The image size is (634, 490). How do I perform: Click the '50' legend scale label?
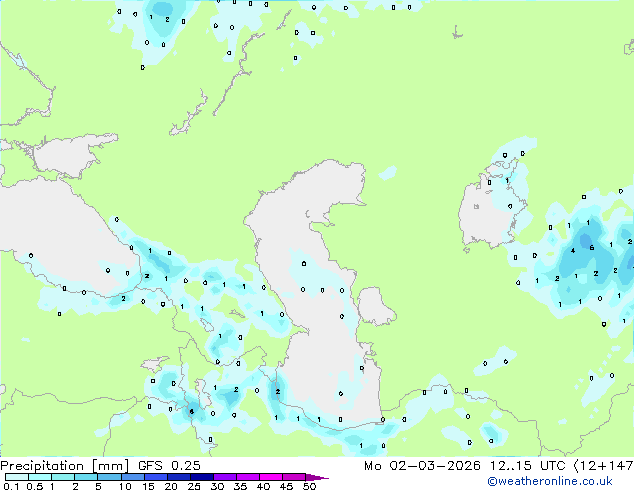309,486
